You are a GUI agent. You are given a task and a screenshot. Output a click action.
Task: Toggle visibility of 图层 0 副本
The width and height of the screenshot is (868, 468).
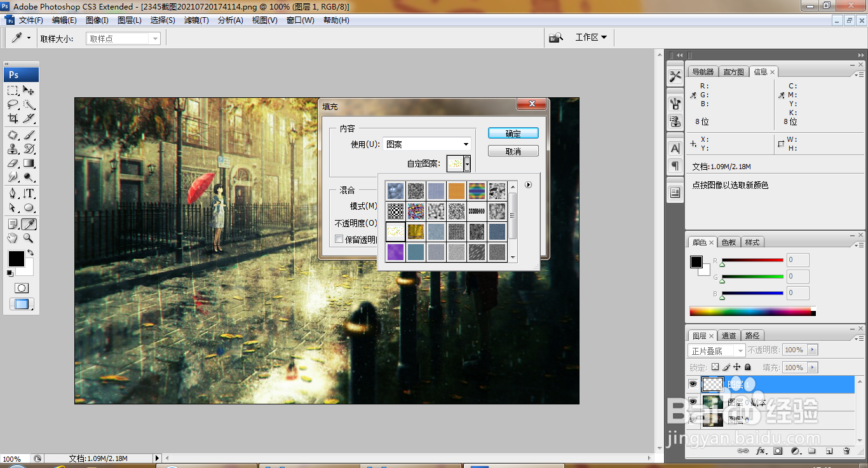[693, 402]
